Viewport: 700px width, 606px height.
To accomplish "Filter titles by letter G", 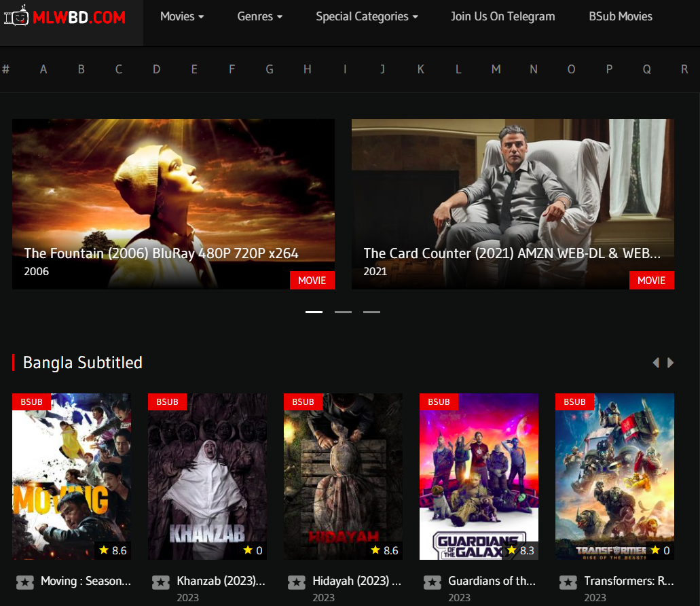I will pos(270,69).
